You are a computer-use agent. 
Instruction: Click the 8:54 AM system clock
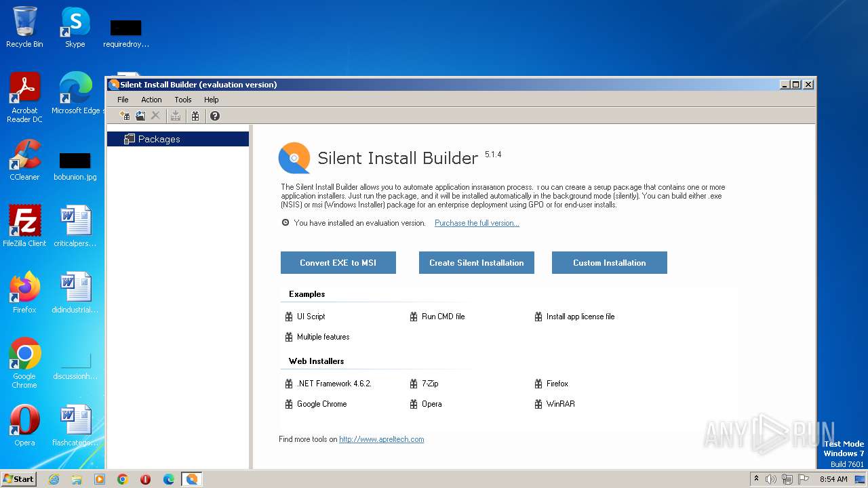[x=833, y=479]
